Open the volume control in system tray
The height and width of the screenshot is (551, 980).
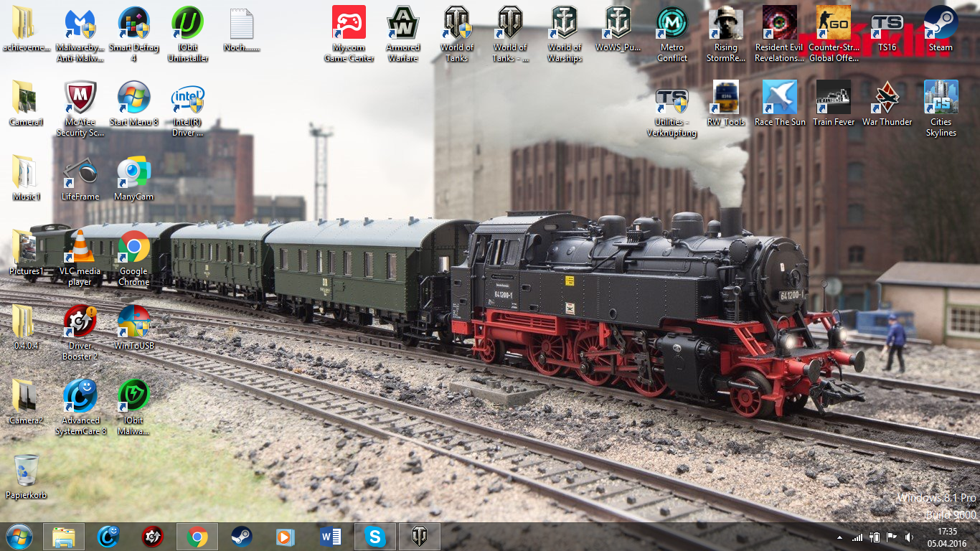click(x=909, y=537)
